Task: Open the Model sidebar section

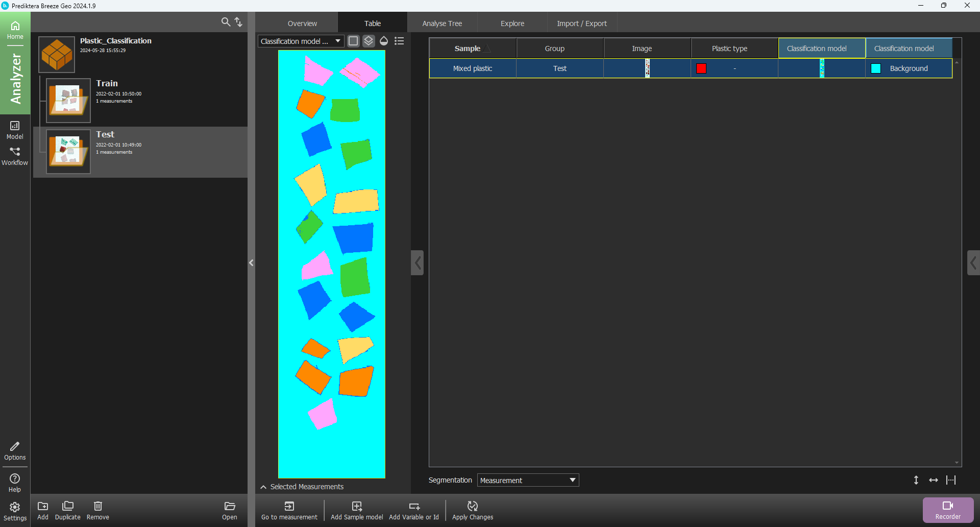Action: [15, 130]
